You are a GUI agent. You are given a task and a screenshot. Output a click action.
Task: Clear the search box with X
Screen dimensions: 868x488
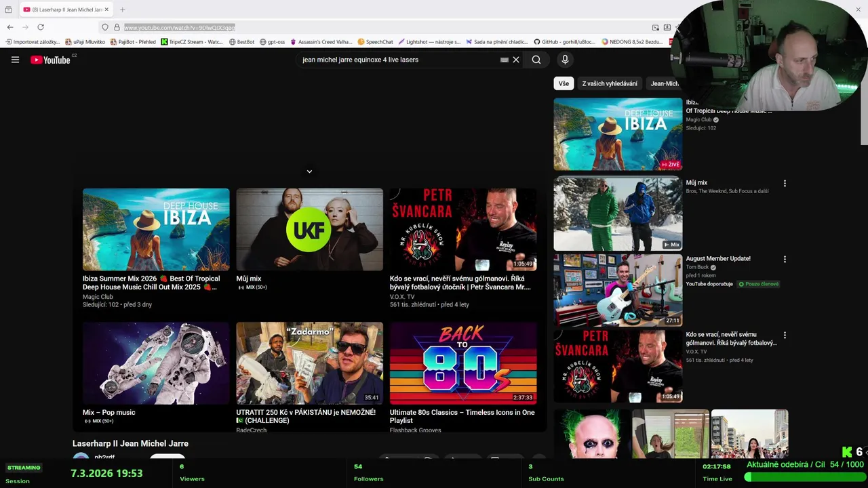[516, 60]
